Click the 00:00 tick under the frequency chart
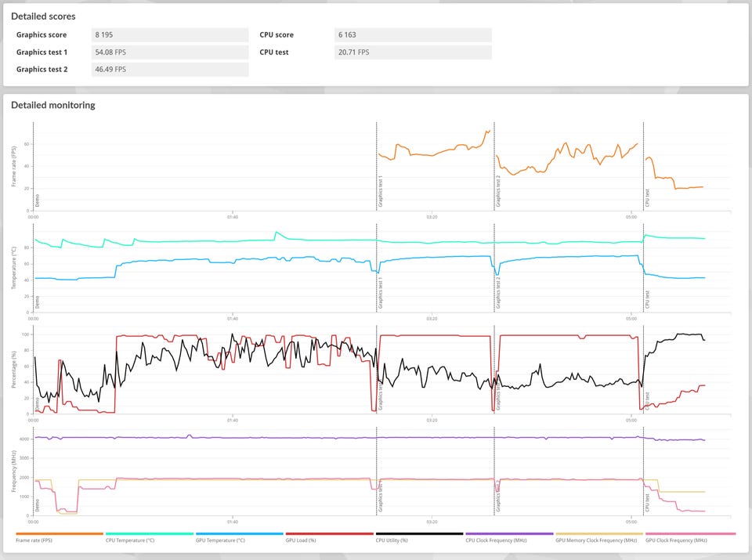Image resolution: width=752 pixels, height=560 pixels. (33, 522)
